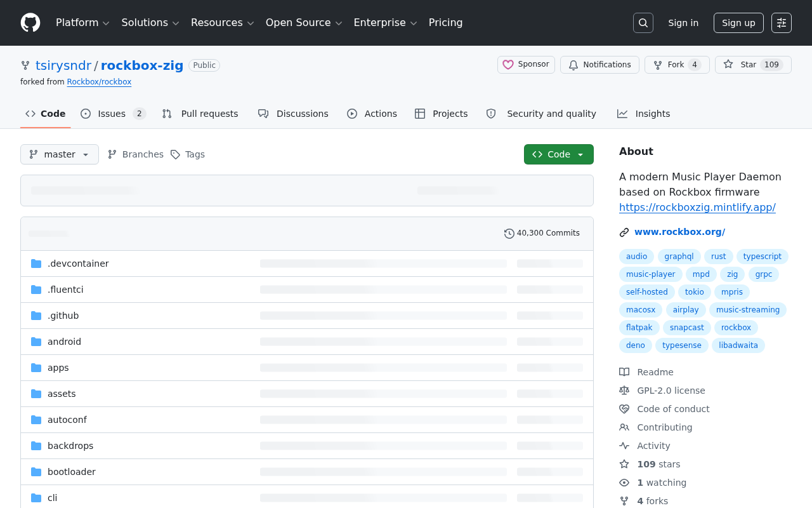Open the Contributing link
Screen dimensions: 812x508
point(665,427)
